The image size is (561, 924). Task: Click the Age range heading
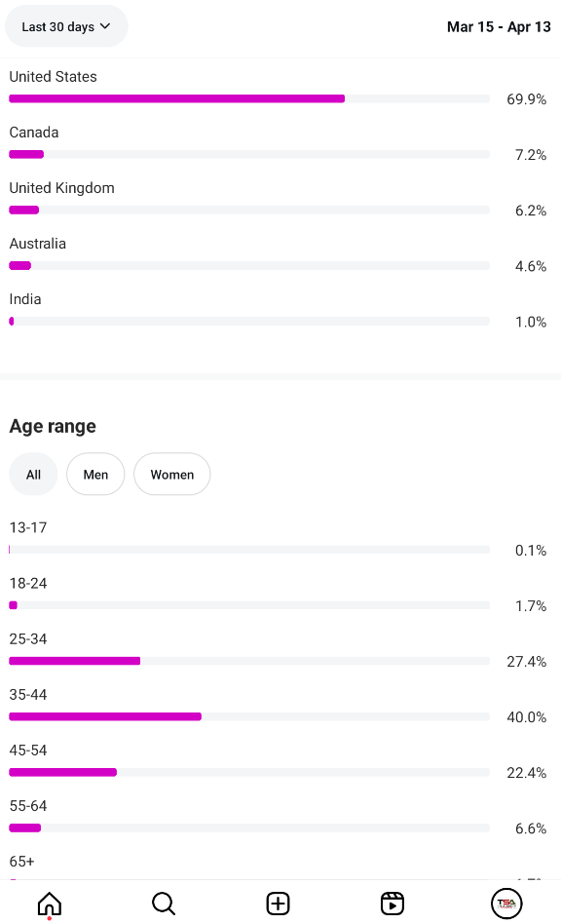(x=53, y=426)
